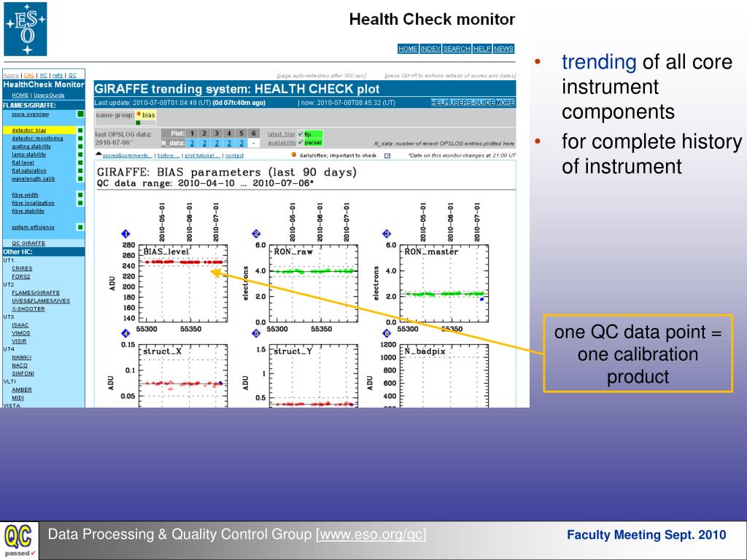Image resolution: width=747 pixels, height=560 pixels.
Task: Click blue diamond marker 1 above BIAS_level
Action: point(125,234)
